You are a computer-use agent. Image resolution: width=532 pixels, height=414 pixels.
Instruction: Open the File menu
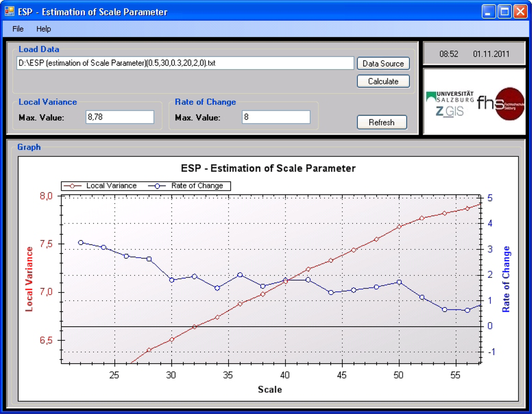[x=18, y=29]
